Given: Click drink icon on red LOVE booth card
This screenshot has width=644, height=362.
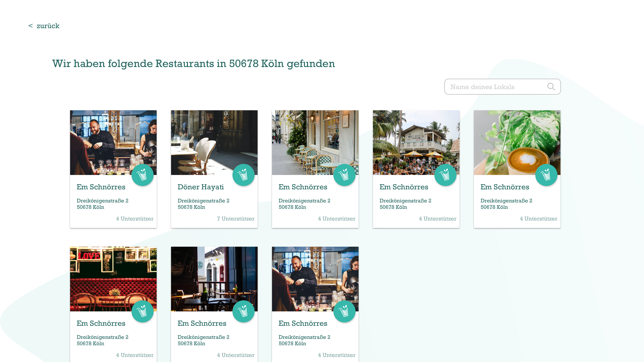Looking at the screenshot, I should 143,311.
